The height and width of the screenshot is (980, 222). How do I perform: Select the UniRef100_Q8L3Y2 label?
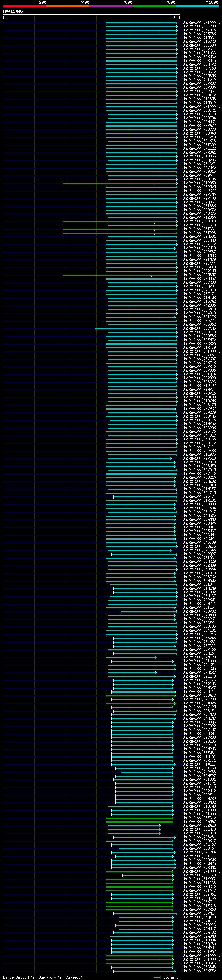[x=199, y=164]
